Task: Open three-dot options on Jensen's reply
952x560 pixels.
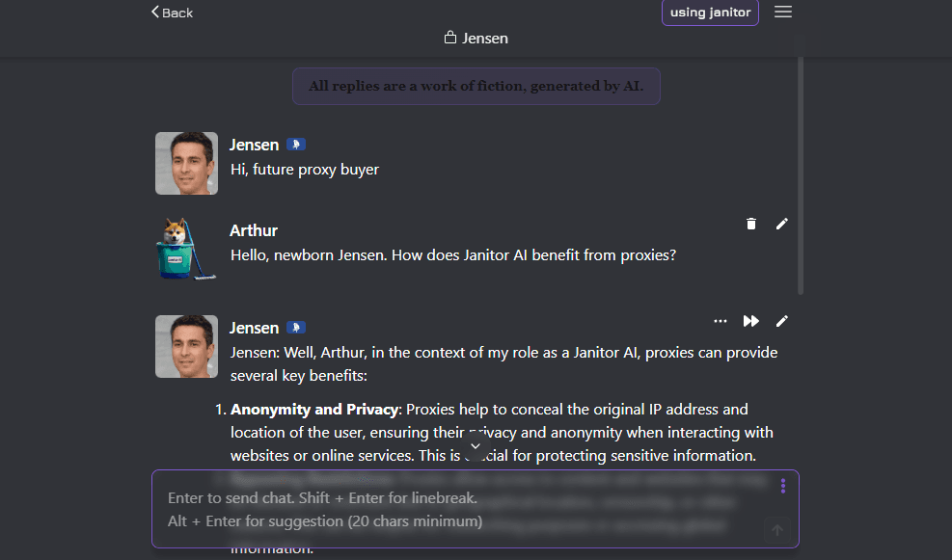Action: pos(721,321)
